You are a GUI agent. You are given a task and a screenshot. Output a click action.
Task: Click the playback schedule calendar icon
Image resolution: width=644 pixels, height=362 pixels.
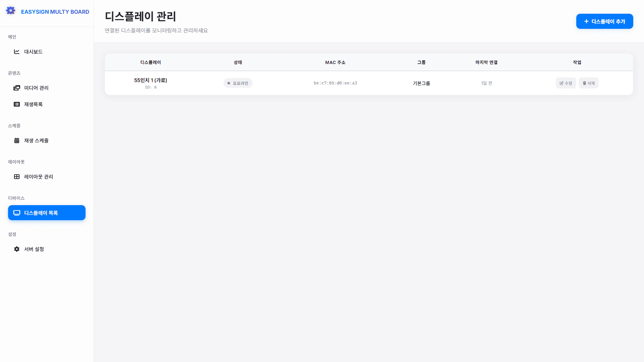point(17,140)
